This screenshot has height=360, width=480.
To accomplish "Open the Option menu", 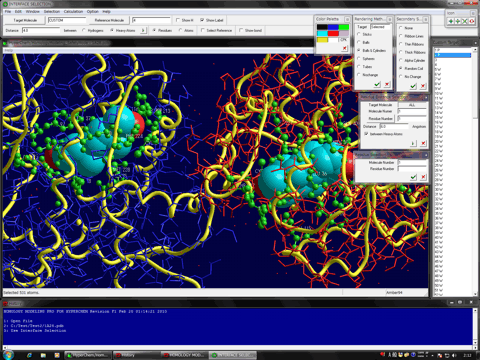I will [93, 11].
